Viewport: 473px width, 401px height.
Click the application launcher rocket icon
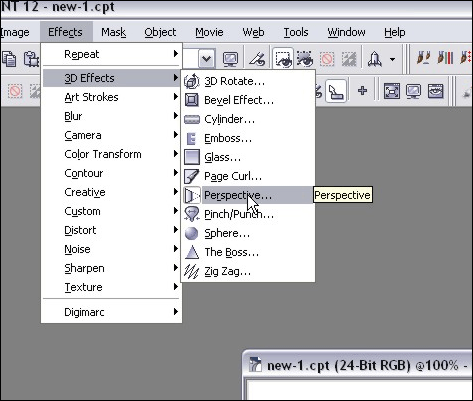point(375,59)
